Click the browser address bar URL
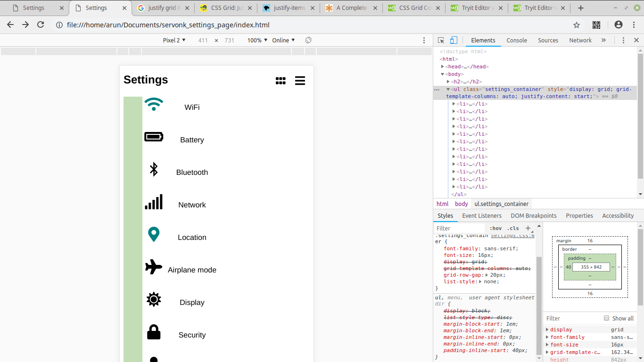 click(168, 25)
